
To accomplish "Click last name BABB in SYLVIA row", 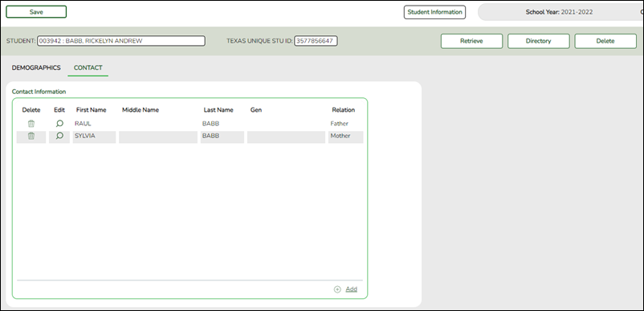I will 210,136.
